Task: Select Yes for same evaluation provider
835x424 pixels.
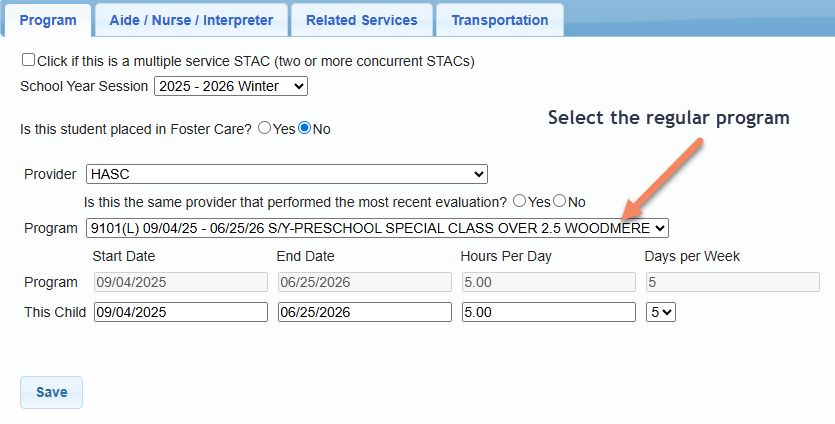Action: click(520, 201)
